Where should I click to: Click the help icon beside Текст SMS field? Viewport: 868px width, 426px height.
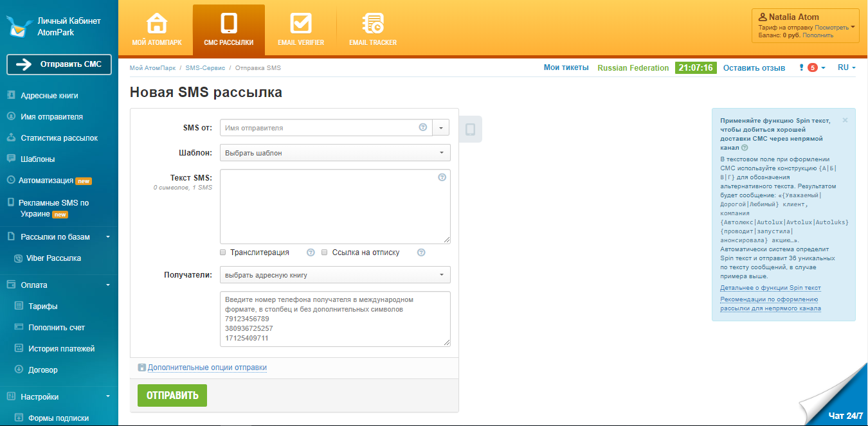point(442,177)
